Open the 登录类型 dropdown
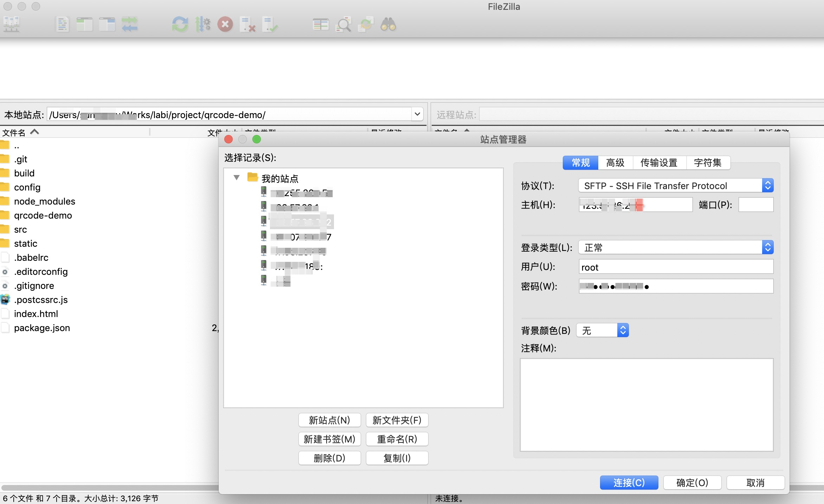The height and width of the screenshot is (504, 824). [x=768, y=247]
